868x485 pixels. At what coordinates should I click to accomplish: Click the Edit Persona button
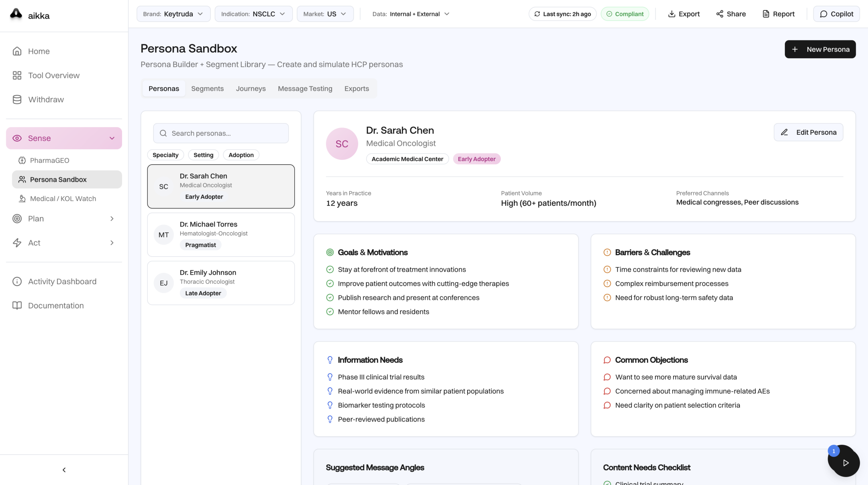tap(808, 132)
